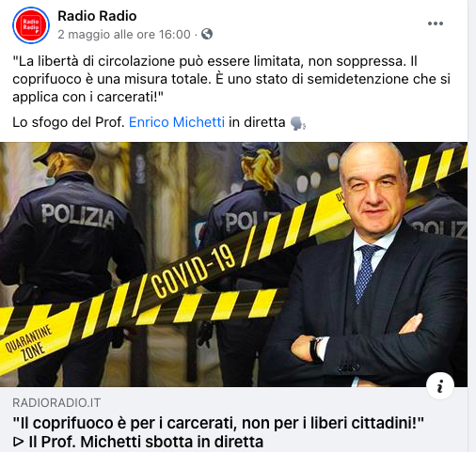Click the speaking head emoji

(298, 123)
